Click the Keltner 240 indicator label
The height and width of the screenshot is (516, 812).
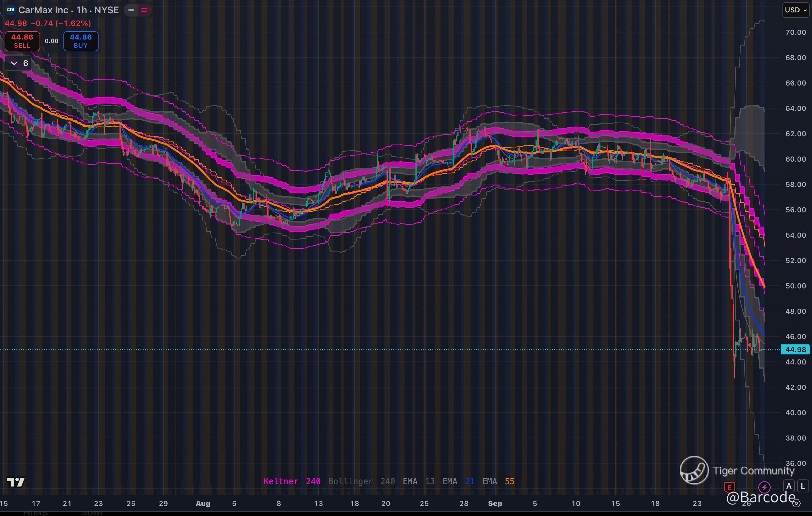[x=292, y=481]
